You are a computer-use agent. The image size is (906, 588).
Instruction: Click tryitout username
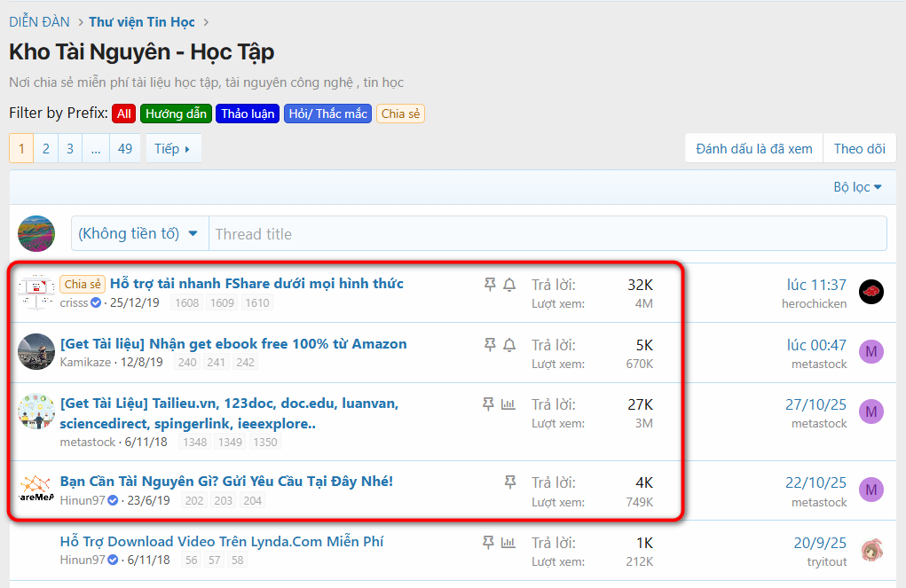coord(827,561)
